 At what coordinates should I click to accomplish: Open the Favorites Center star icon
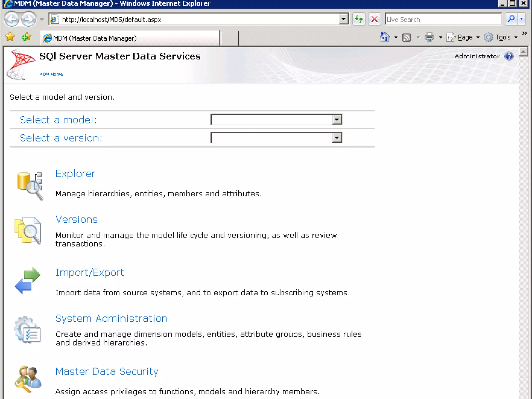[x=10, y=37]
